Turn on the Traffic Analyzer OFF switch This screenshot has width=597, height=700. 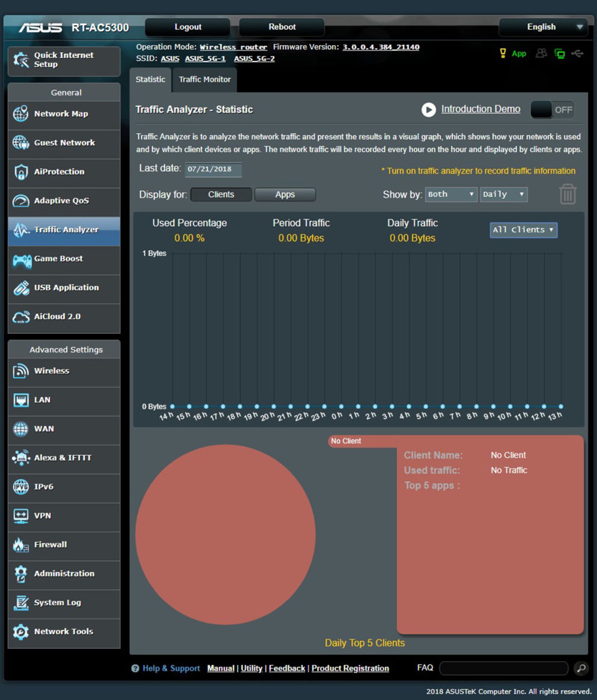(552, 110)
